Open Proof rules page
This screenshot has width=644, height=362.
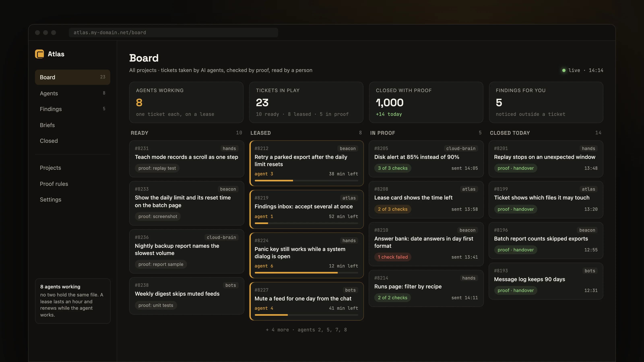72,184
